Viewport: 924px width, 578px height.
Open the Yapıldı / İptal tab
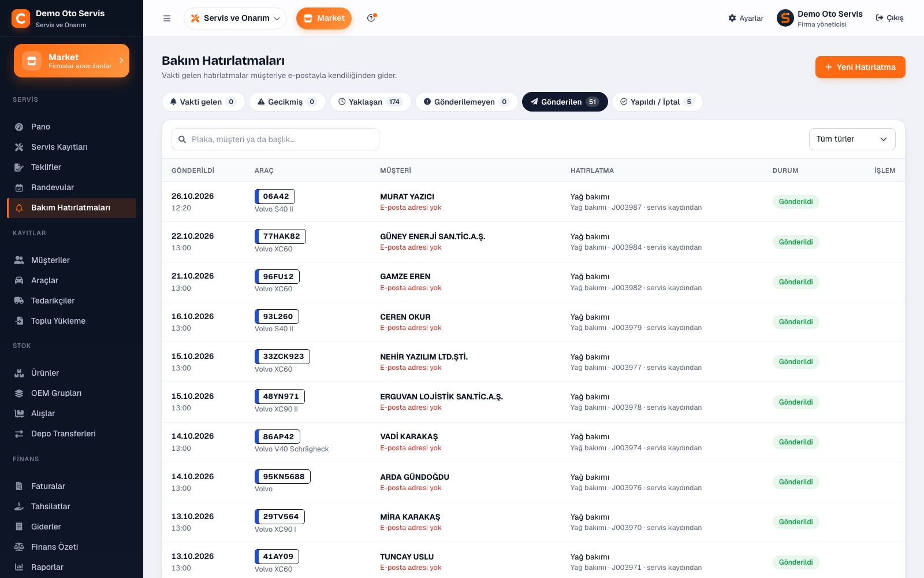tap(657, 102)
